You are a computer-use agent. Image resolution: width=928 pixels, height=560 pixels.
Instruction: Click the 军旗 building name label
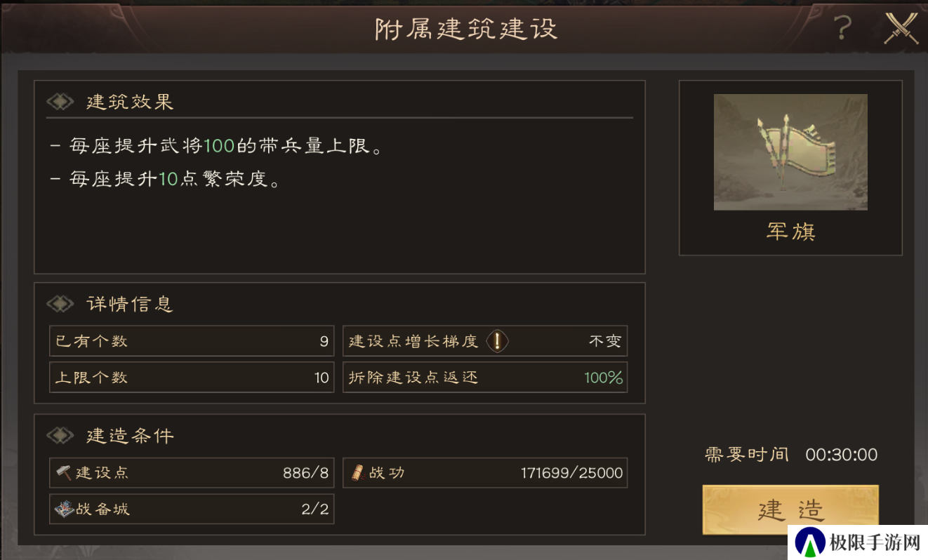pyautogui.click(x=790, y=232)
